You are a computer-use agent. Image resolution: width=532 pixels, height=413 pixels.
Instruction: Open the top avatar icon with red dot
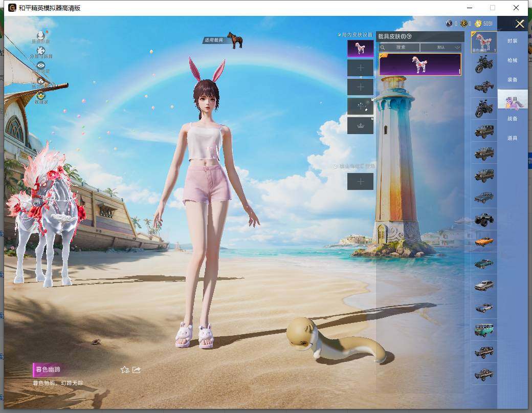pos(41,35)
